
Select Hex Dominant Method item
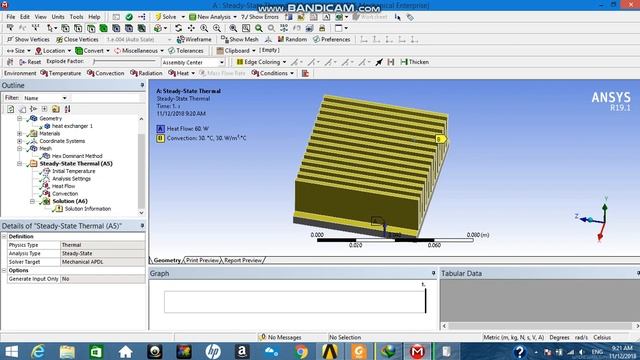77,156
